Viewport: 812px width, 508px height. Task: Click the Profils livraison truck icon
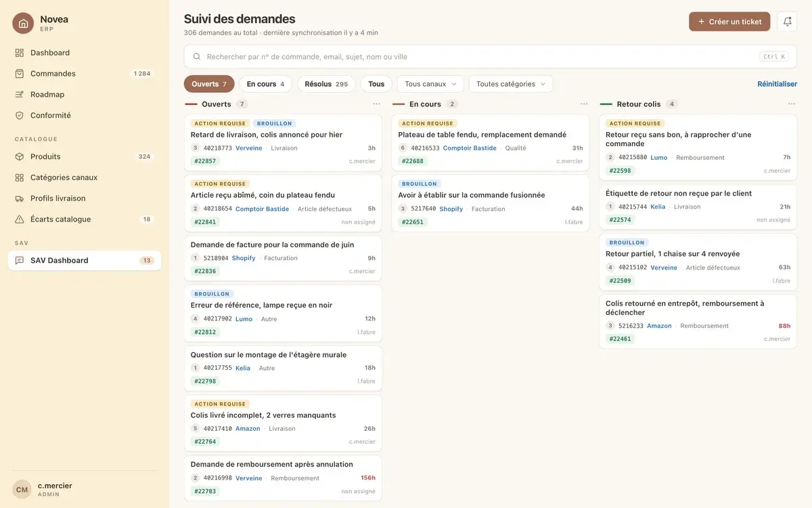pyautogui.click(x=20, y=198)
